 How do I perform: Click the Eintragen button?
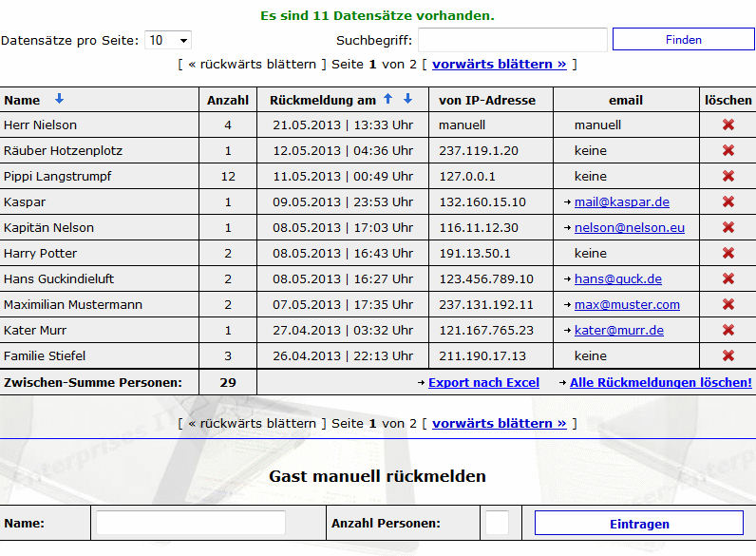[639, 523]
